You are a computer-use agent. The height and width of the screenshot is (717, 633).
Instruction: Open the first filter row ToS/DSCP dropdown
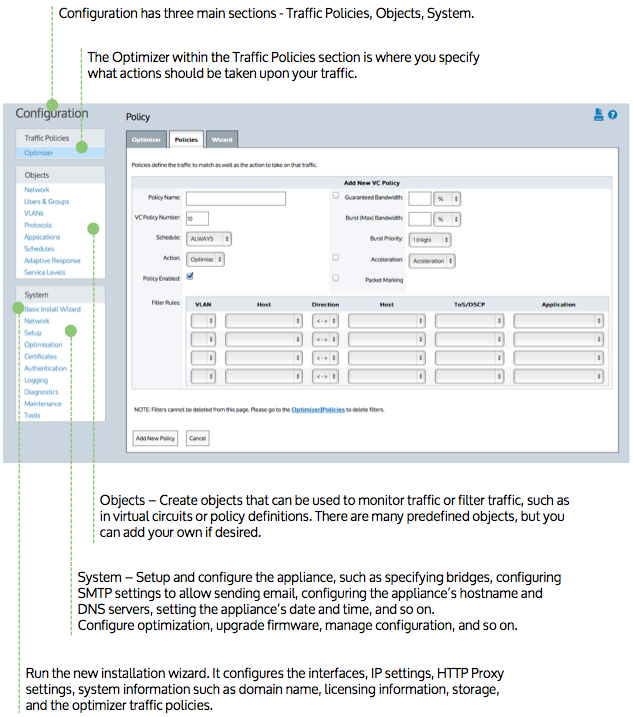469,321
